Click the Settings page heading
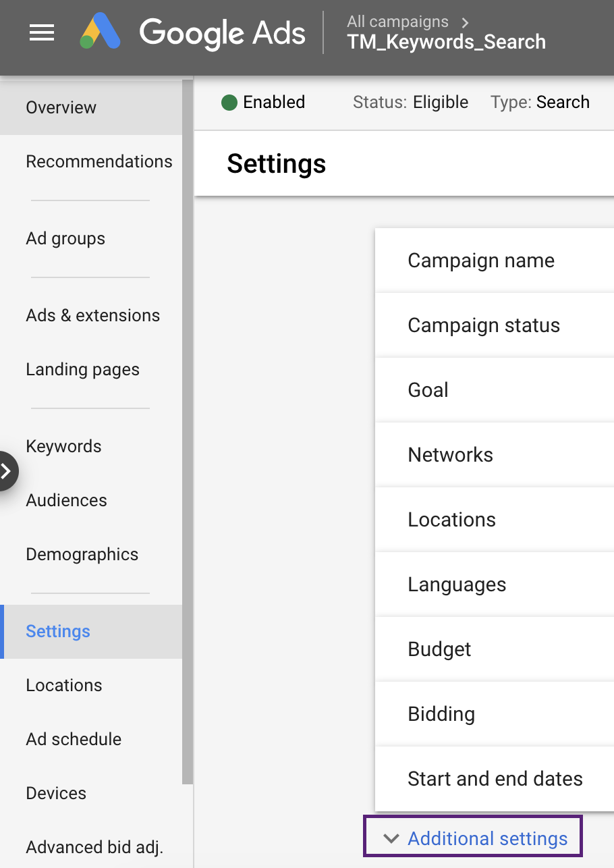Screen dimensions: 614x868 277,163
